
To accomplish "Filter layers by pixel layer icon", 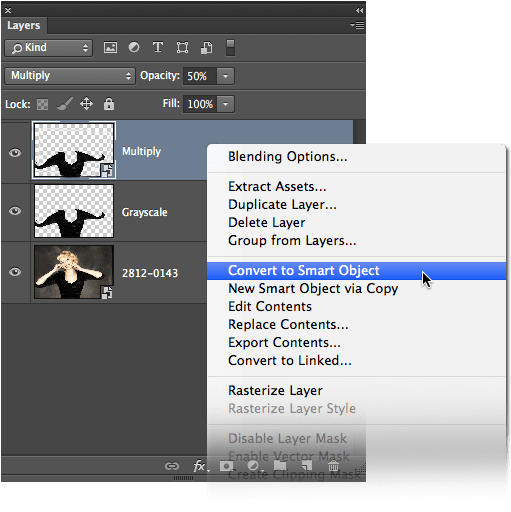I will (x=110, y=48).
